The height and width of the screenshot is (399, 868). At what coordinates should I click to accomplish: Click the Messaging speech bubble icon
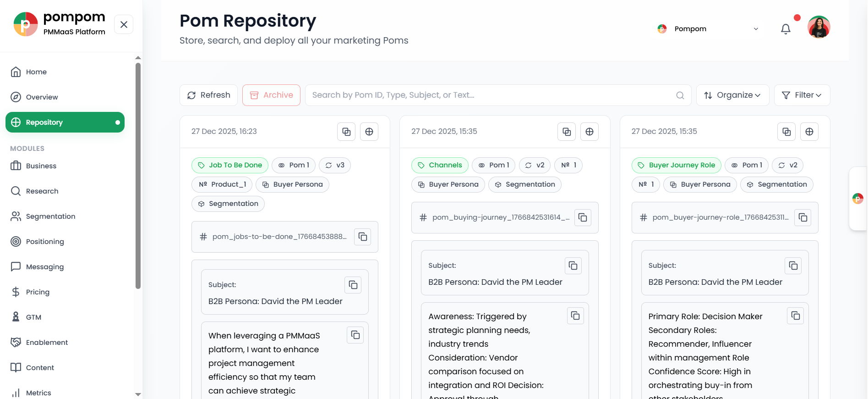point(16,267)
